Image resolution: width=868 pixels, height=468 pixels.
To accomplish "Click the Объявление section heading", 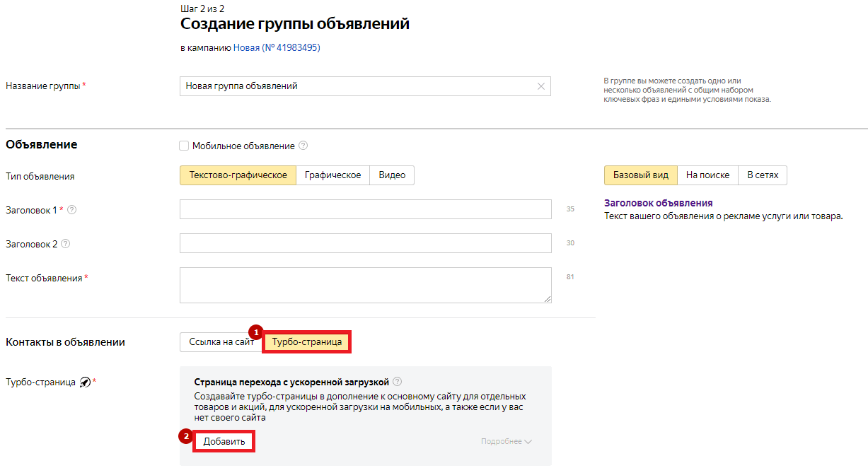I will 41,144.
